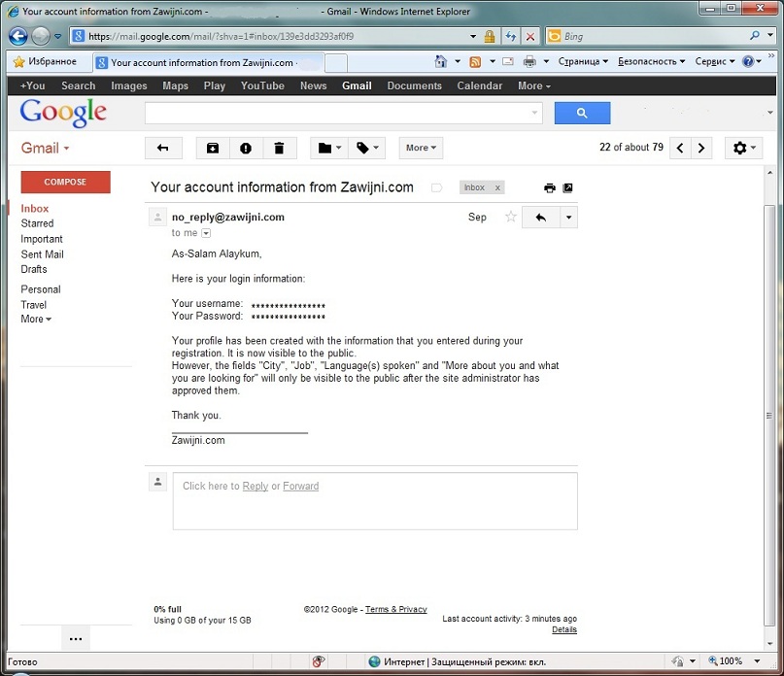Star this email from no_reply@zawijni.com
The height and width of the screenshot is (676, 784).
(510, 218)
